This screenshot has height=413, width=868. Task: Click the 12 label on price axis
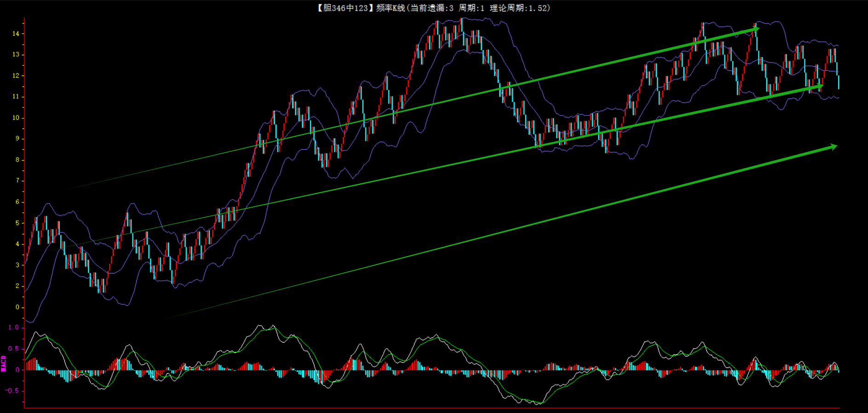pos(16,76)
